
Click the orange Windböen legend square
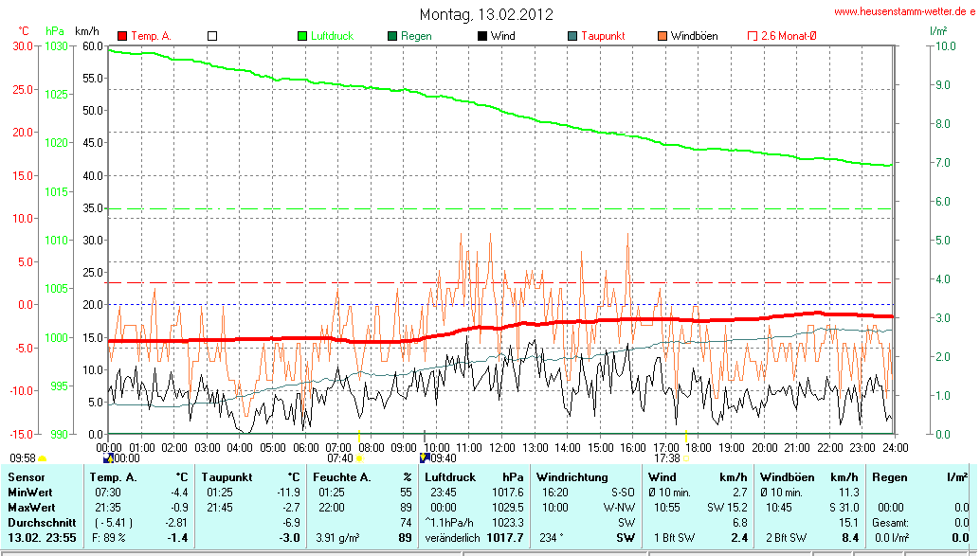[662, 36]
